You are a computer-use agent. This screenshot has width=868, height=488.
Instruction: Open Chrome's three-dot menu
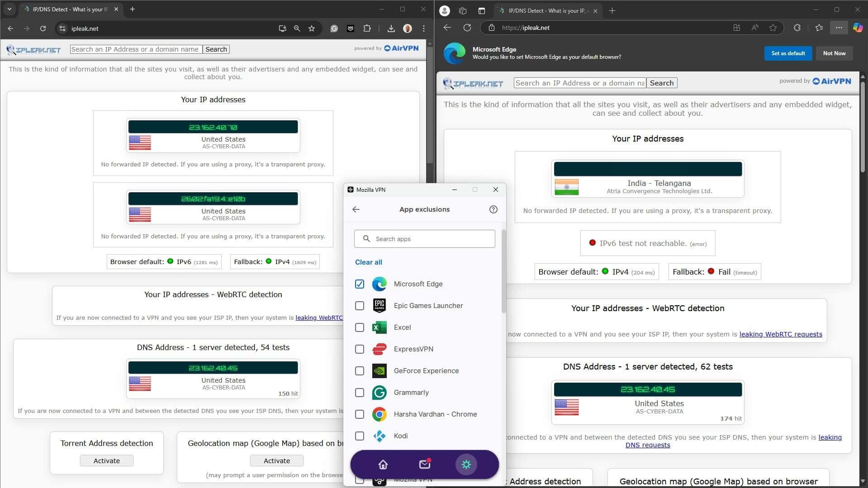[423, 28]
